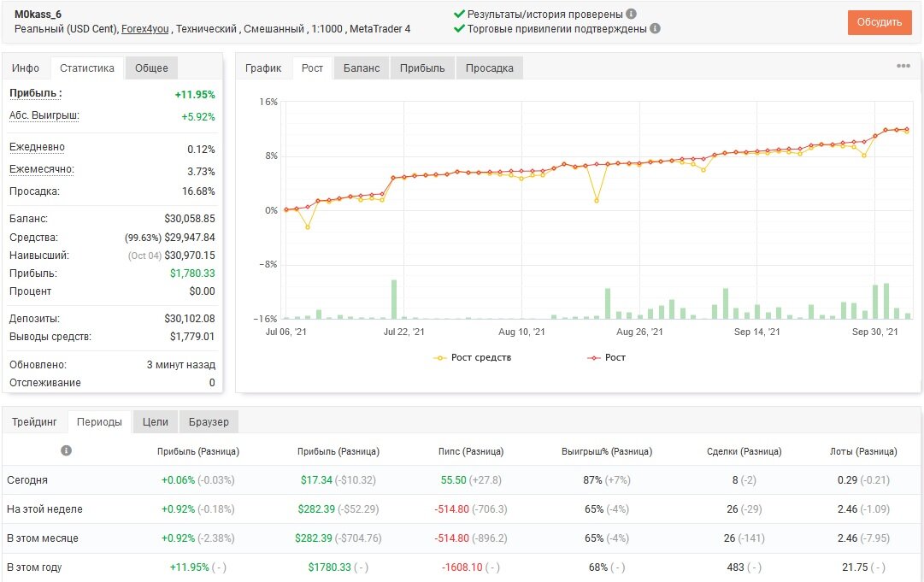Click the Пипс (Разница) column header
Image resolution: width=924 pixels, height=582 pixels.
click(471, 451)
